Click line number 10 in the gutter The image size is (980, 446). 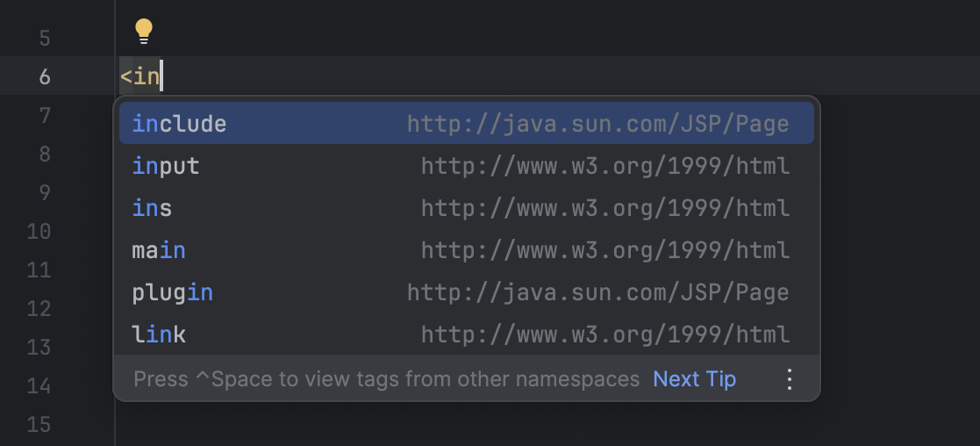(39, 232)
